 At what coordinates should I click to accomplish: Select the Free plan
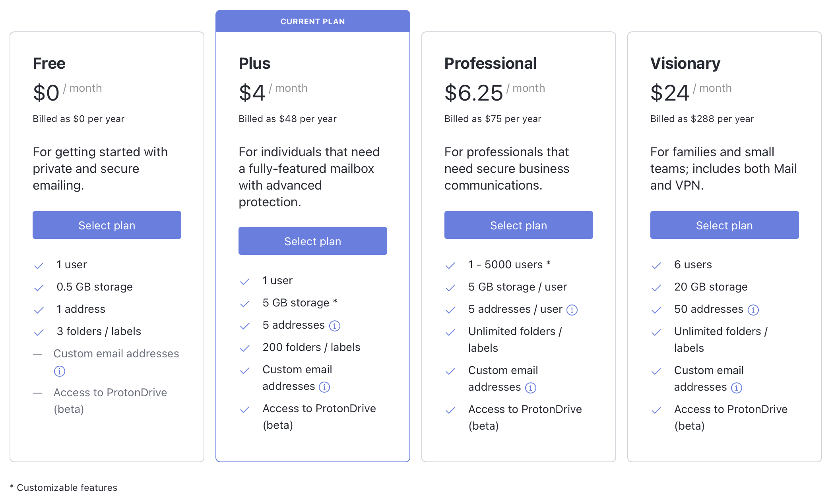(x=107, y=225)
